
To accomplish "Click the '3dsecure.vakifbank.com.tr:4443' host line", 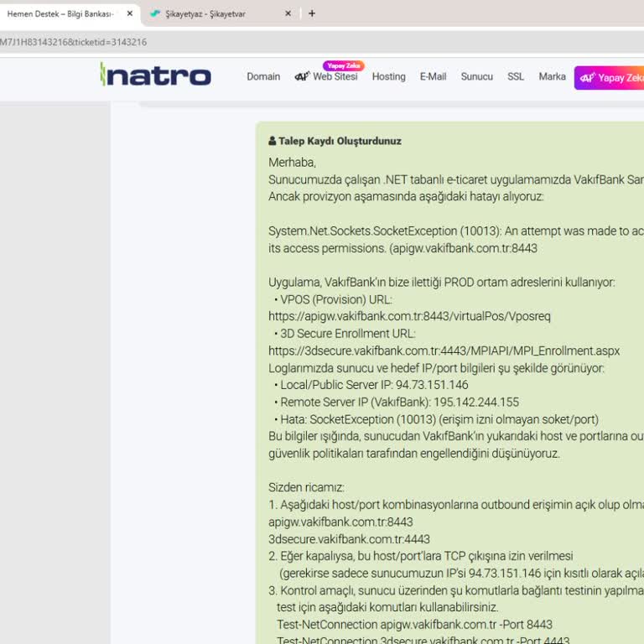I will (349, 539).
